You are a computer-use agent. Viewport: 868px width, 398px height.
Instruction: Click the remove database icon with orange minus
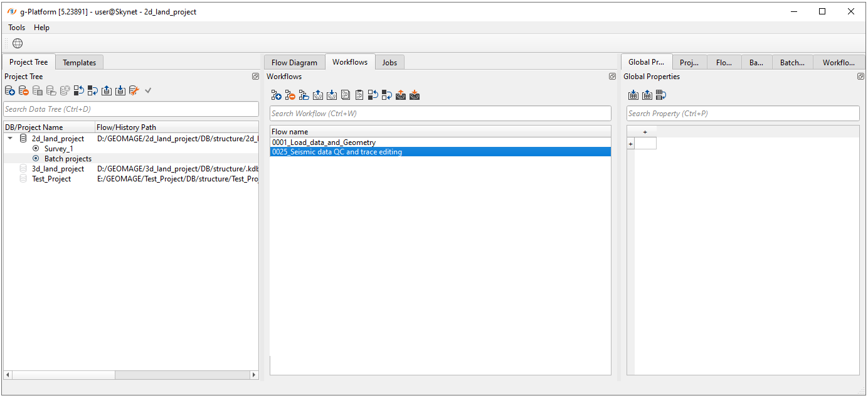click(24, 91)
